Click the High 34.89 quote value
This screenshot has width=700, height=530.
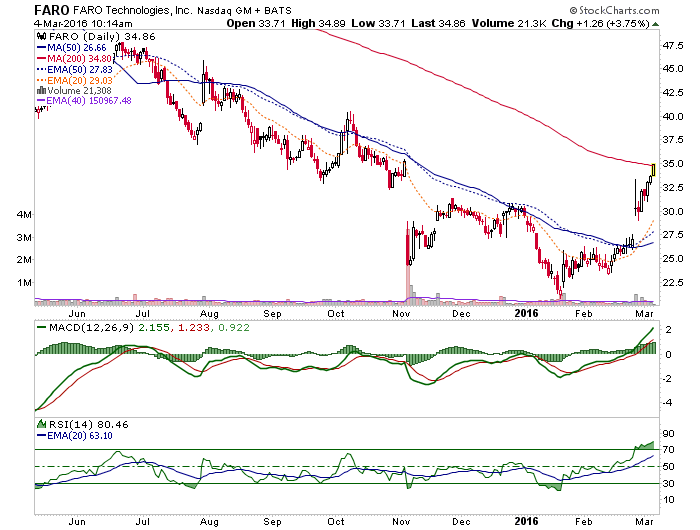click(x=318, y=23)
